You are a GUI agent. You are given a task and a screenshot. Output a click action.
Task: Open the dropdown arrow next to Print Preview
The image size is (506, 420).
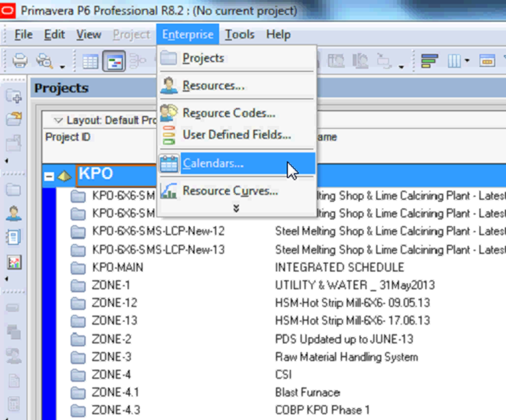coord(62,67)
